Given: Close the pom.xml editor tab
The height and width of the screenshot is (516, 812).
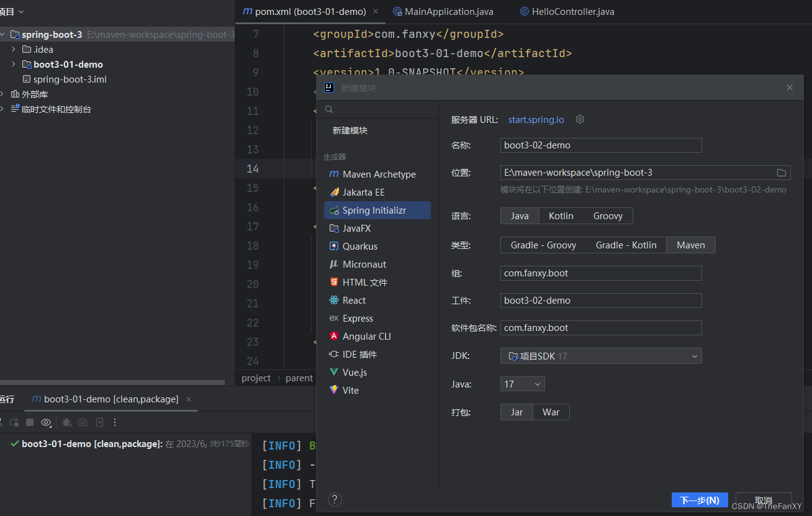Looking at the screenshot, I should pos(376,12).
